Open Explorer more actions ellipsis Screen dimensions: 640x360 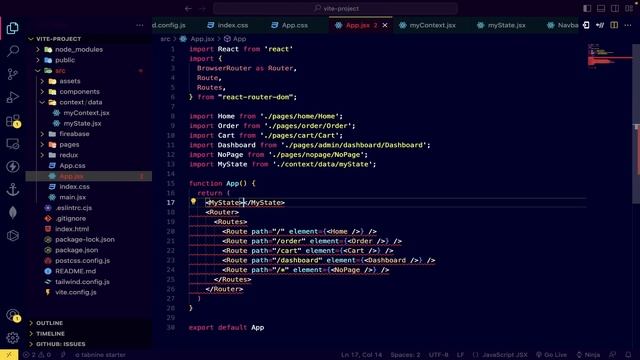pyautogui.click(x=140, y=25)
